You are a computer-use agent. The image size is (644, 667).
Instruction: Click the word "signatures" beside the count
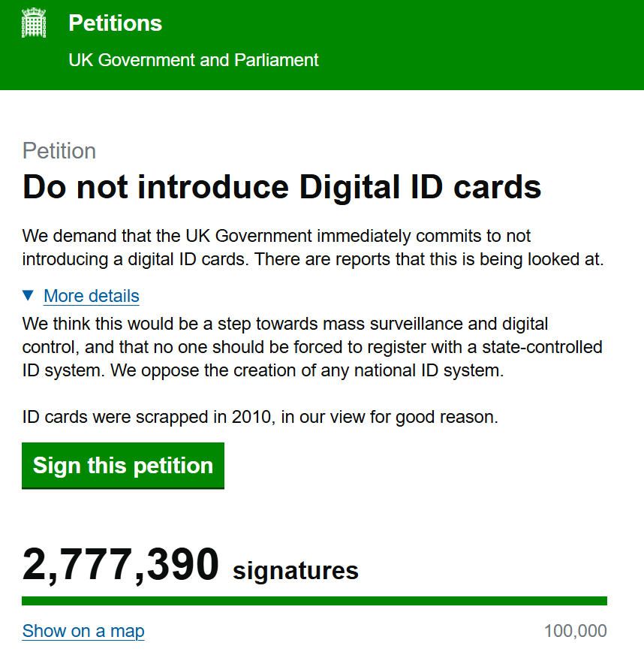point(296,571)
